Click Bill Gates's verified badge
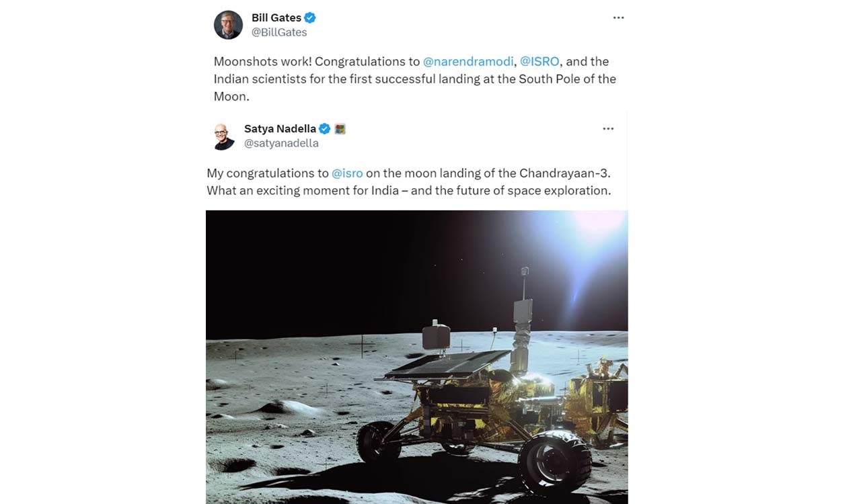Screen dimensions: 861x504 309,17
